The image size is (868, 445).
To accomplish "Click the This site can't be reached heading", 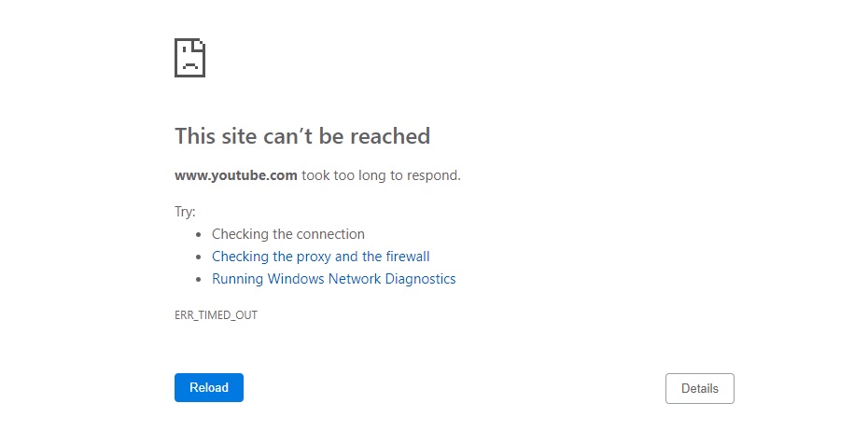I will click(301, 136).
